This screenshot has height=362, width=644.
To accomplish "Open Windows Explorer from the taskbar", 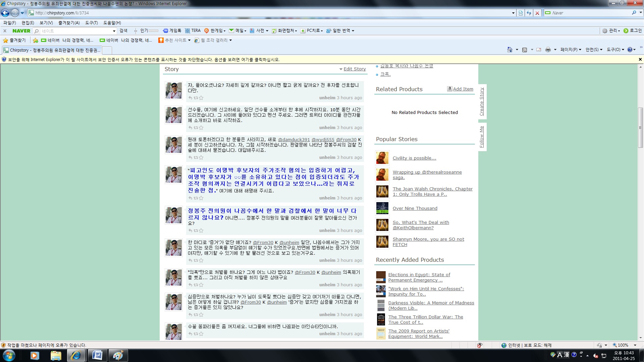I will [56, 355].
